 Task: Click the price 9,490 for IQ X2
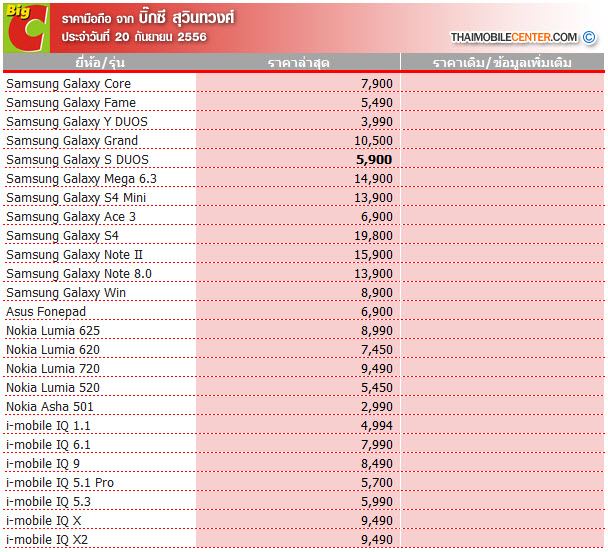point(377,540)
